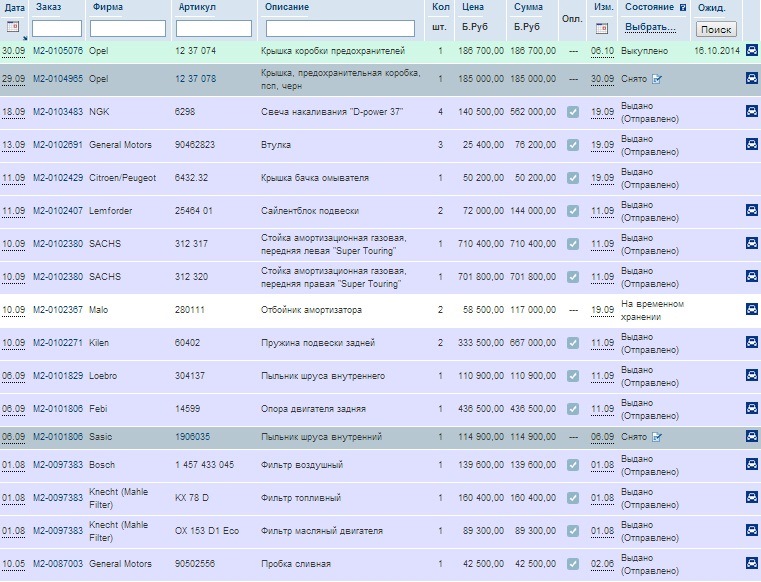The image size is (761, 582).
Task: Toggle paid checkbox in Bosch Фильтр воздушный row
Action: click(x=573, y=465)
